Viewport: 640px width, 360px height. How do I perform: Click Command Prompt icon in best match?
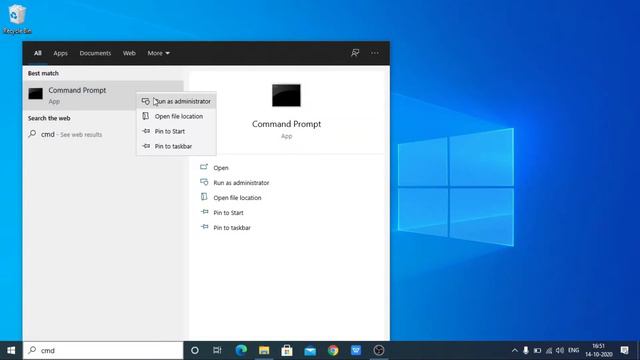click(36, 94)
